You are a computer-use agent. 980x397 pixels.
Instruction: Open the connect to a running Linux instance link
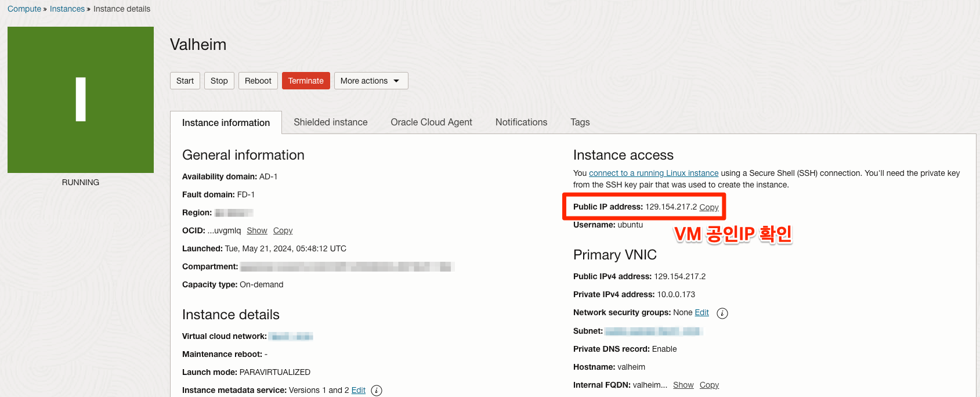tap(654, 173)
